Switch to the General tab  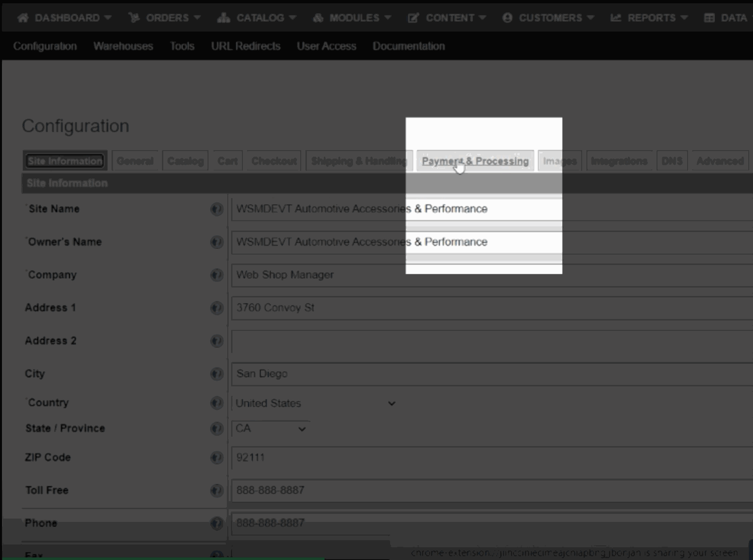pyautogui.click(x=135, y=161)
